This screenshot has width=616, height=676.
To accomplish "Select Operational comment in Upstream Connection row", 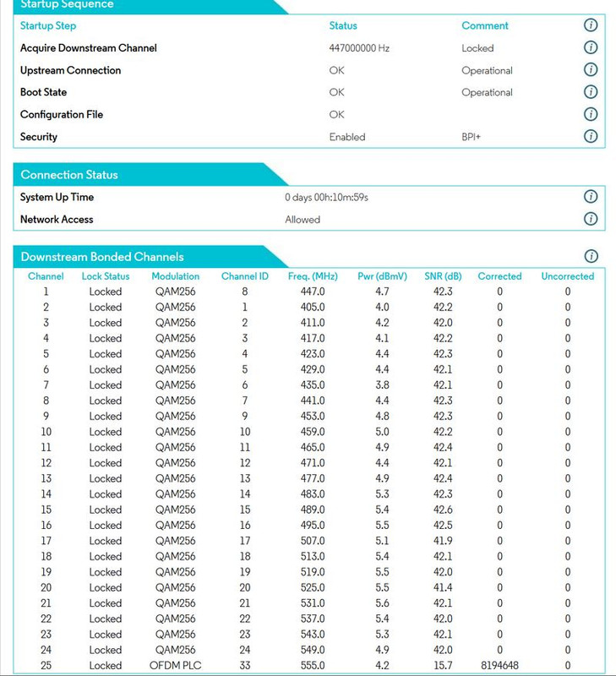I will (487, 71).
